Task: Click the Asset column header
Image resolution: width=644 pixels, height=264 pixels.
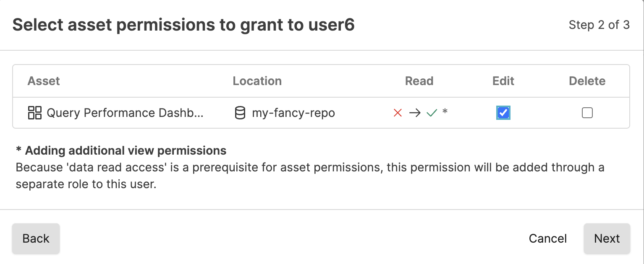Action: [x=43, y=81]
